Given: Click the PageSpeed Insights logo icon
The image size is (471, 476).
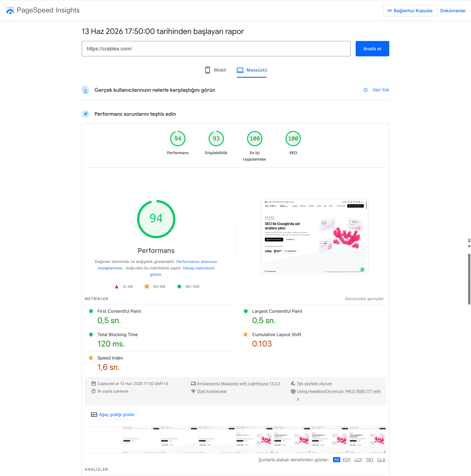Looking at the screenshot, I should click(x=10, y=10).
